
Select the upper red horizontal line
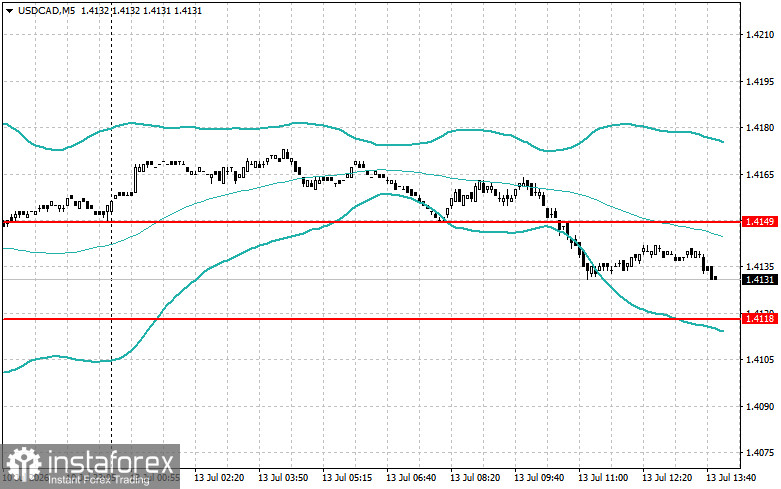click(372, 222)
